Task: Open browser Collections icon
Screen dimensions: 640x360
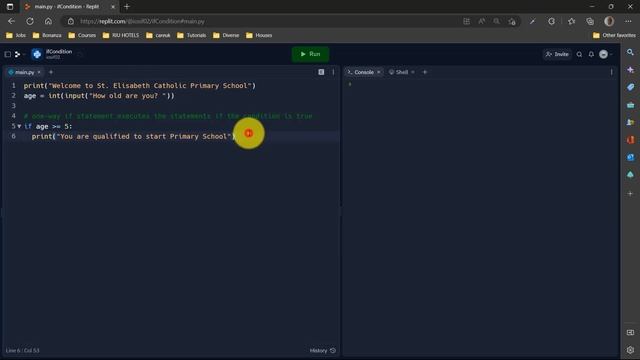Action: click(x=590, y=21)
